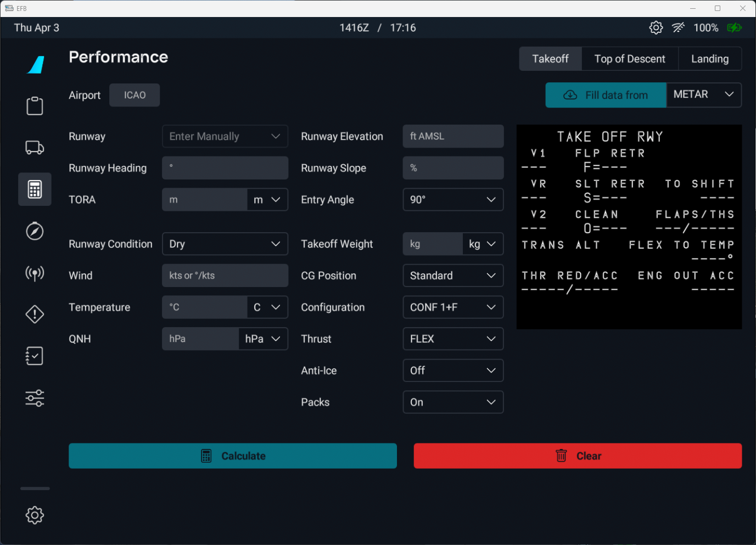756x545 pixels.
Task: Open the Packs On dropdown
Action: [x=452, y=402]
